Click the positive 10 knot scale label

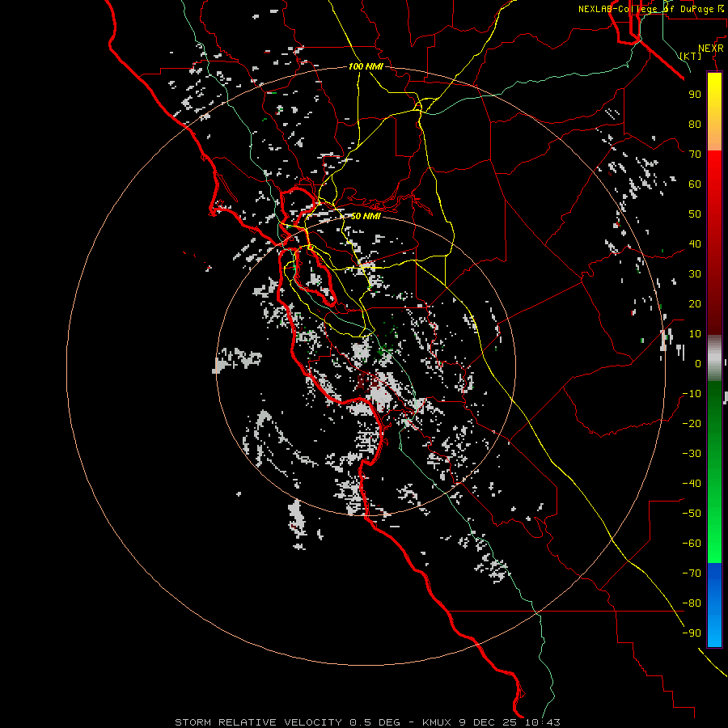click(695, 334)
